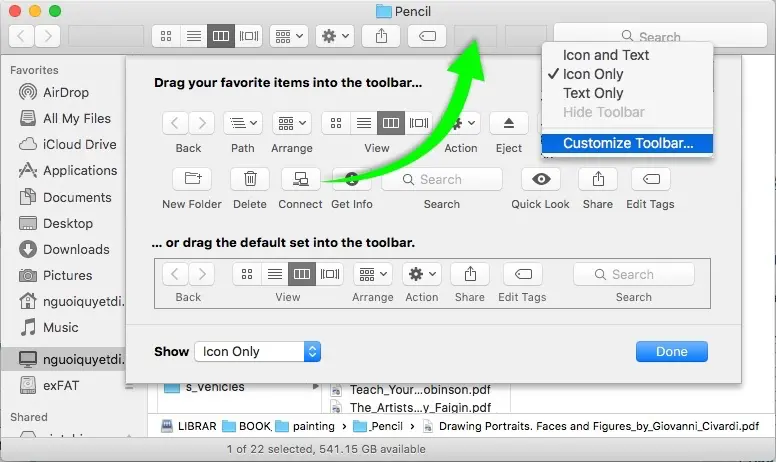This screenshot has width=776, height=462.
Task: Click Edit Tags icon beside Share
Action: [x=650, y=180]
